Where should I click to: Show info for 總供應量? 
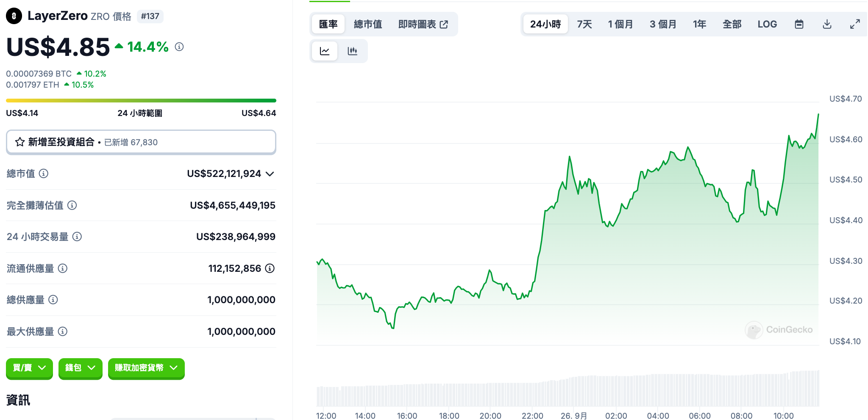point(53,300)
